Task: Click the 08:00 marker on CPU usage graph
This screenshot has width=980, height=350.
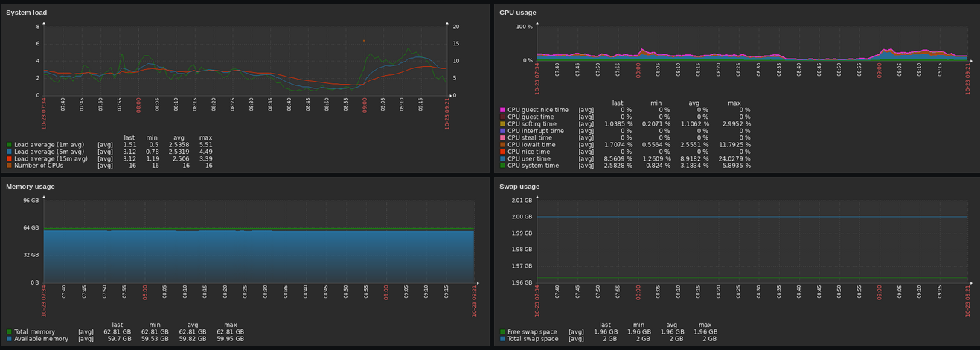Action: tap(638, 70)
